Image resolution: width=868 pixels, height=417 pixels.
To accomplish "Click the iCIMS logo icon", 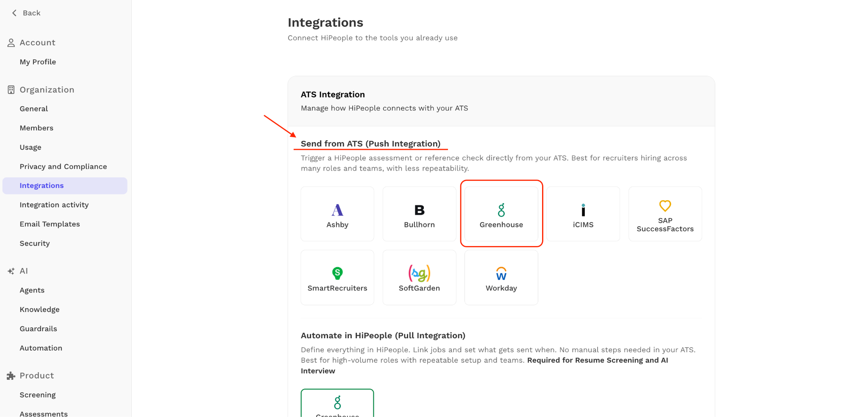I will 583,210.
